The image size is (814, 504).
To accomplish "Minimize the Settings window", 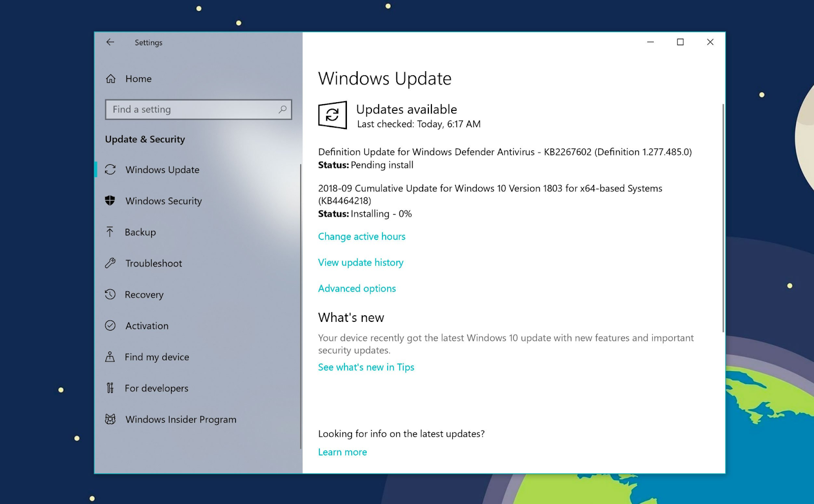I will (650, 42).
